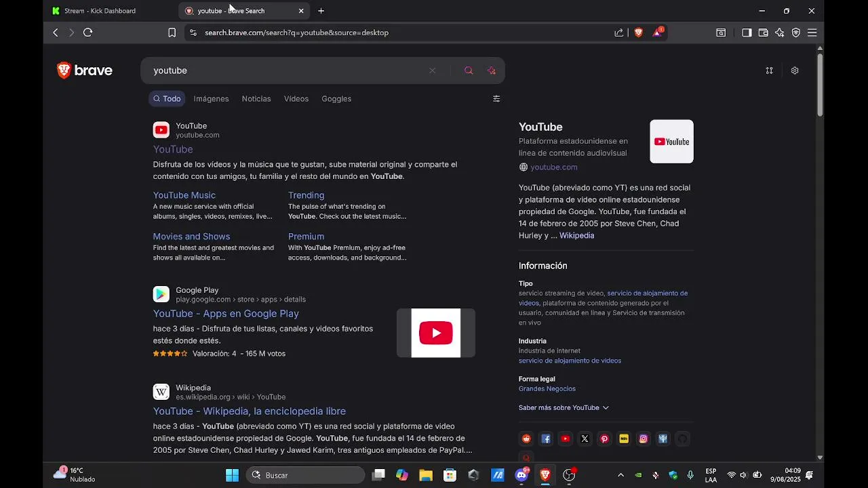Click the YouTube thumbnail beside Google Play result

point(436,333)
